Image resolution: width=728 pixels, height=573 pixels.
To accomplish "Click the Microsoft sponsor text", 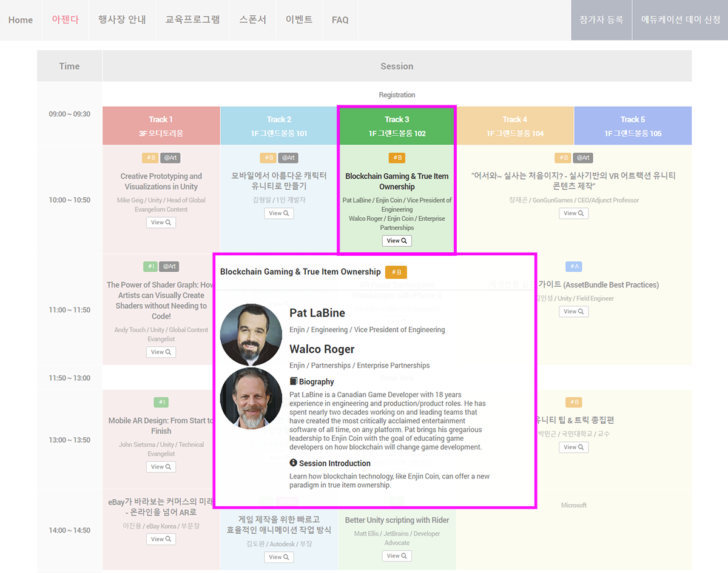I will pos(574,505).
